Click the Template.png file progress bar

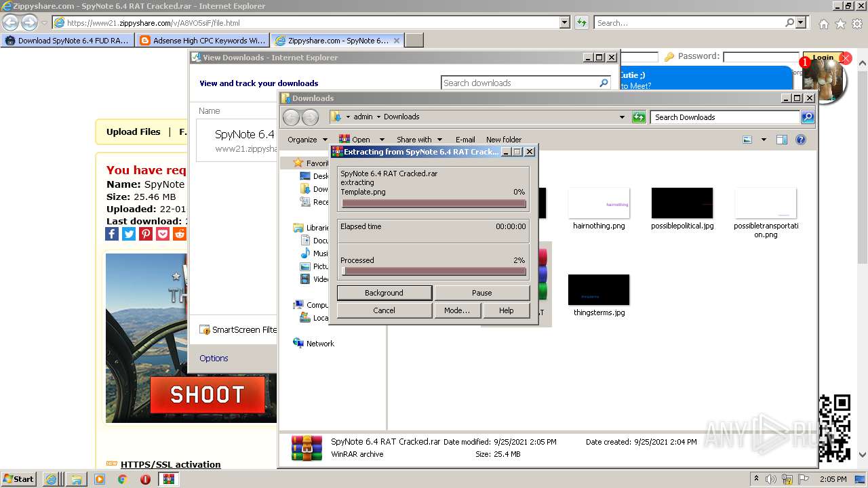(x=434, y=203)
